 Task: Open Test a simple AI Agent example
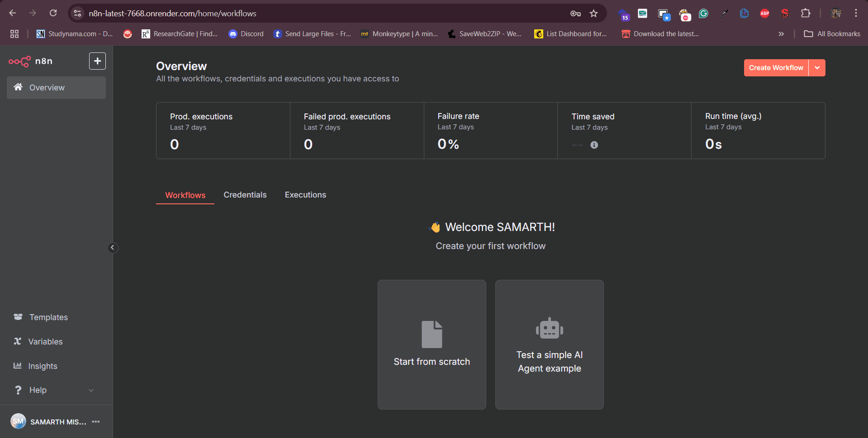click(549, 344)
